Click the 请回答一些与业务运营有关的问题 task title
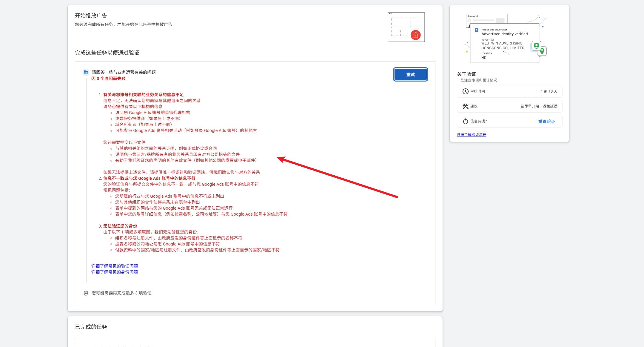The image size is (644, 347). point(124,72)
